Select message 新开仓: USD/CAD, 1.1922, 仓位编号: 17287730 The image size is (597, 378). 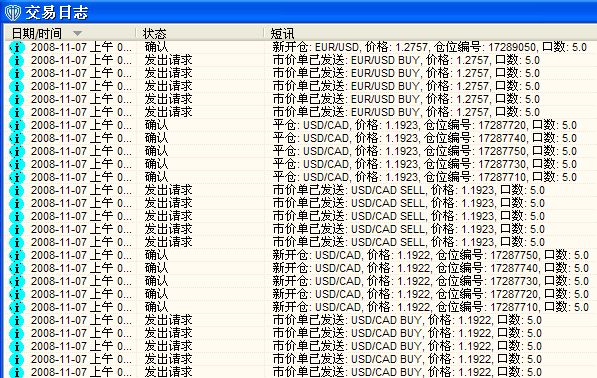point(431,281)
